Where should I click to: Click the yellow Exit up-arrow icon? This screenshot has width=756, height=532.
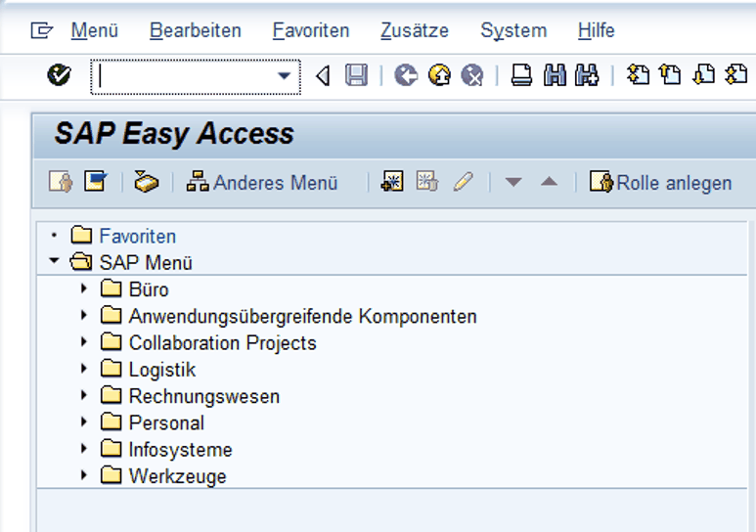pyautogui.click(x=439, y=75)
